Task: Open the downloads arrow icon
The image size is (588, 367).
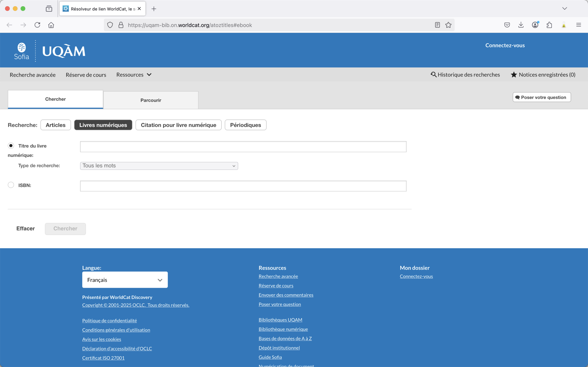Action: 521,25
